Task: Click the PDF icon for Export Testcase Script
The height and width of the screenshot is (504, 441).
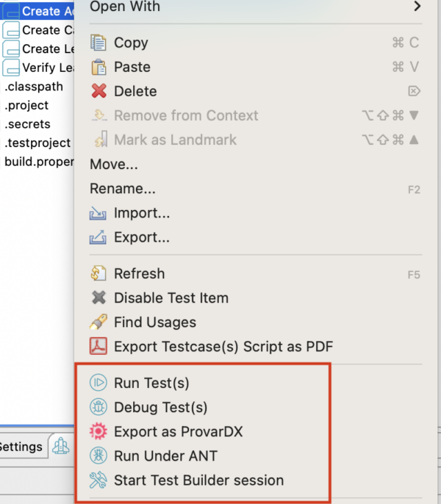Action: pos(98,346)
